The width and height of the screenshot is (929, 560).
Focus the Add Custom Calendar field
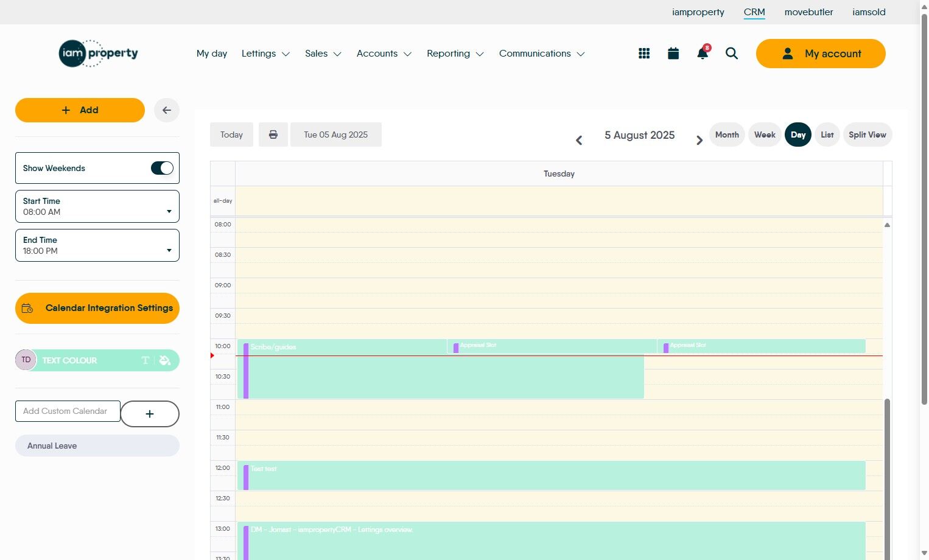pyautogui.click(x=68, y=411)
